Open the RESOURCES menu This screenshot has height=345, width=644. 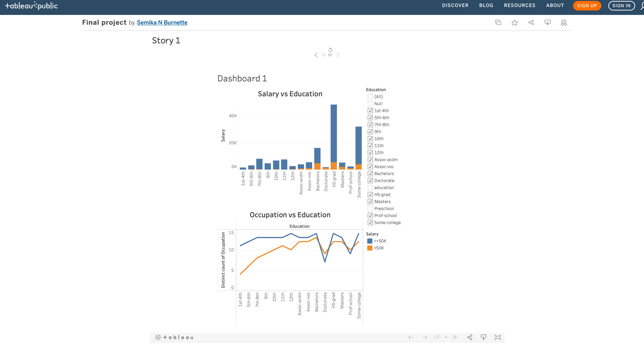tap(519, 6)
